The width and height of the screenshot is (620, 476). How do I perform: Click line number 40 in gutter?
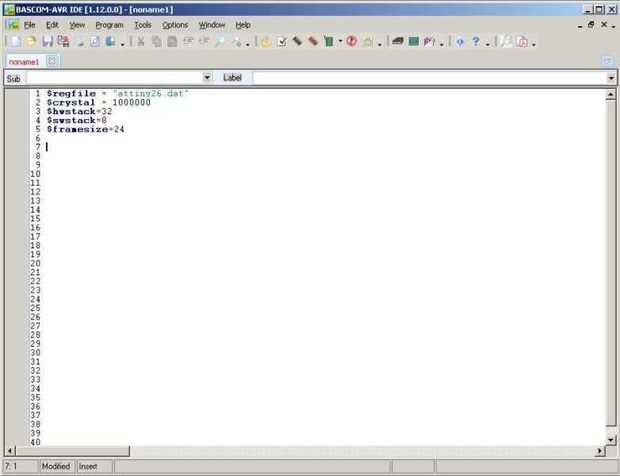click(35, 442)
